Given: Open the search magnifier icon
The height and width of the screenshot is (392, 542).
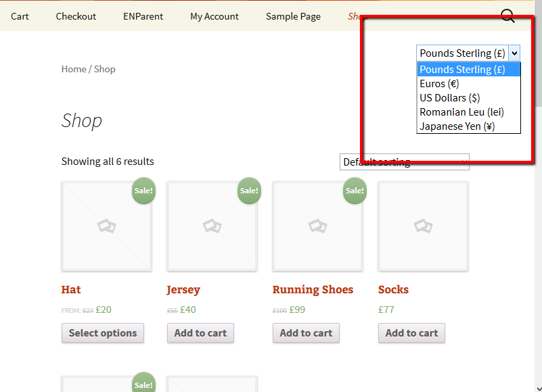Looking at the screenshot, I should pos(507,16).
